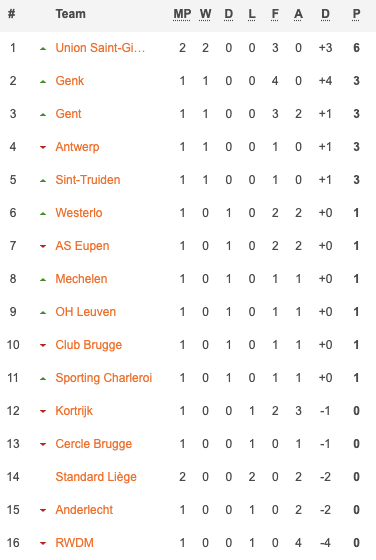Select the Anderlecht team link
This screenshot has height=560, width=376.
84,510
